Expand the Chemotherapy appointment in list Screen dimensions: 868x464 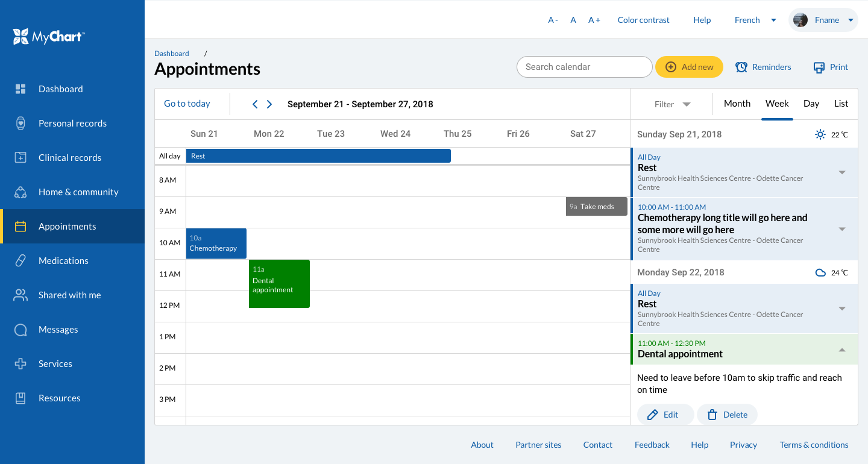[842, 229]
